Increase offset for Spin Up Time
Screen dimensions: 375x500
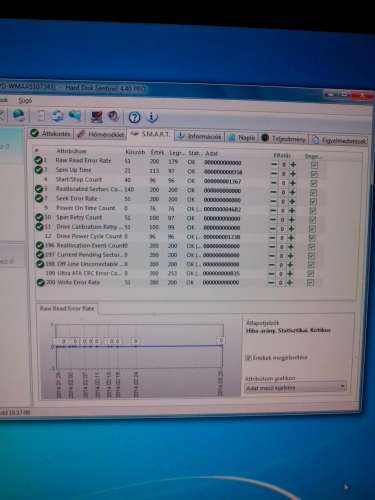click(x=293, y=174)
